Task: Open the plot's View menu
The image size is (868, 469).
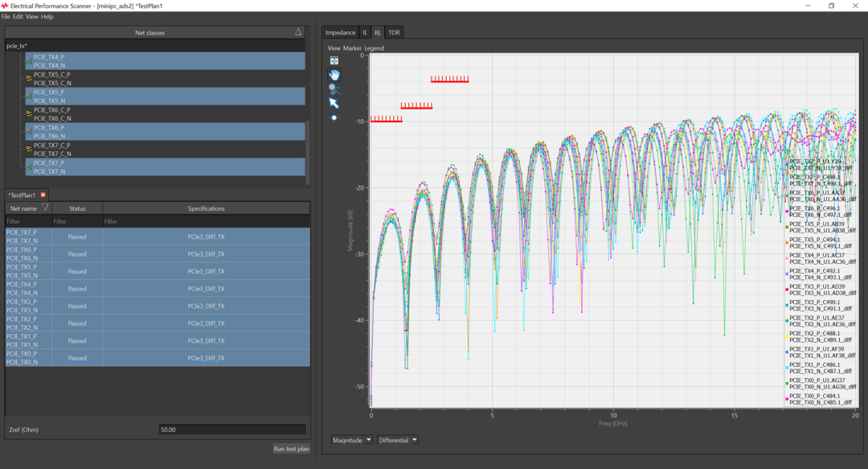Action: click(334, 48)
